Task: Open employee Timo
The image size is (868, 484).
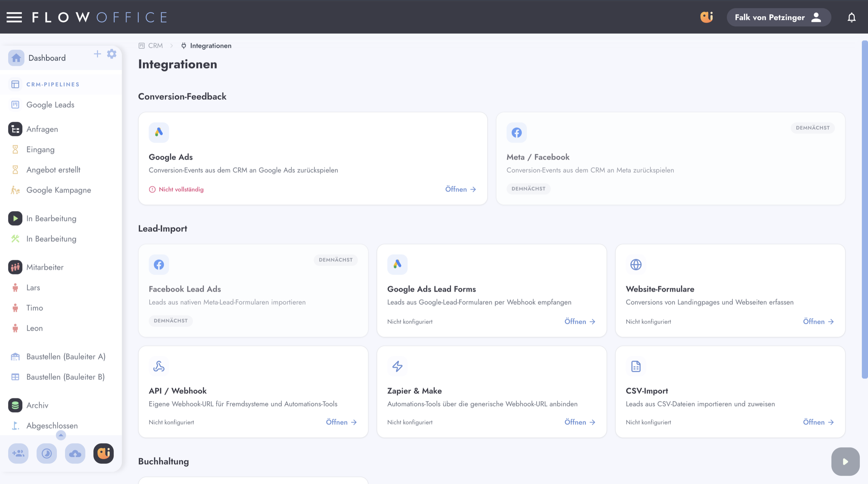Action: click(34, 308)
